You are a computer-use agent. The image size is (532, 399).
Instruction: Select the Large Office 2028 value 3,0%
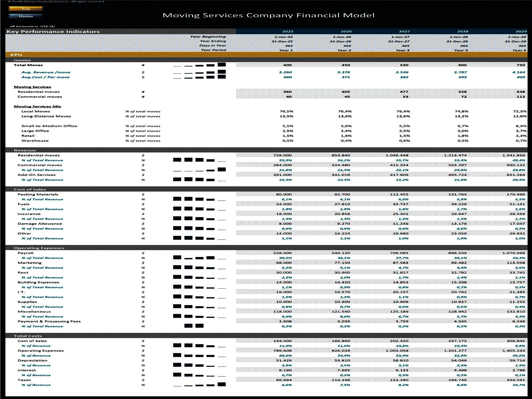coord(463,131)
